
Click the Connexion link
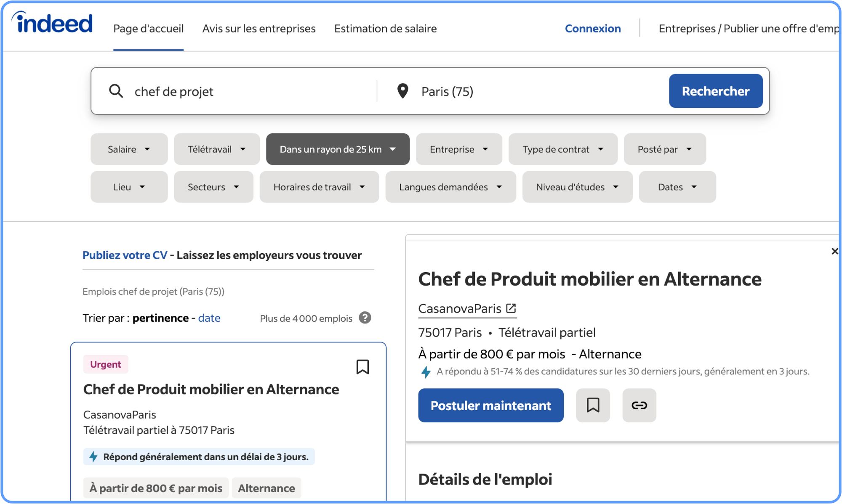[592, 29]
